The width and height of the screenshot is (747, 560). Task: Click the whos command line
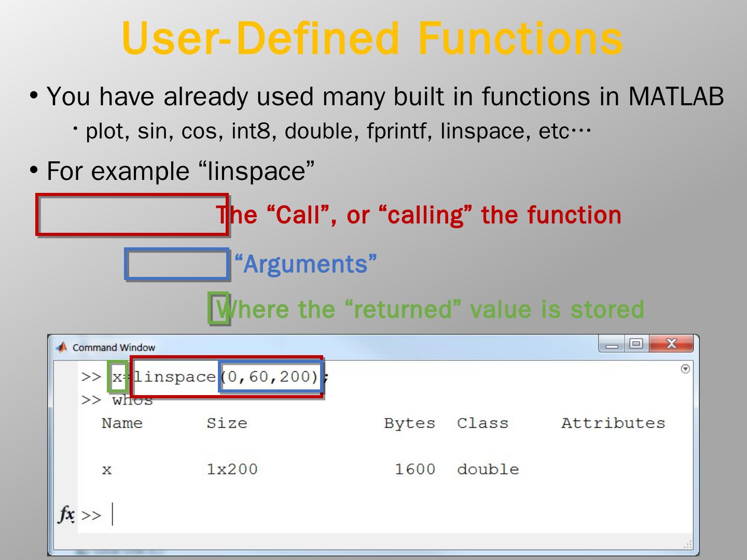click(132, 400)
